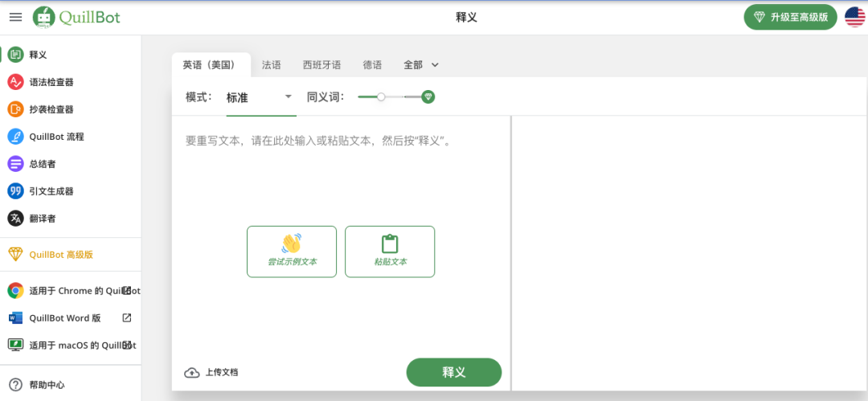Viewport: 868px width, 401px height.
Task: Open 翻译者 translator icon
Action: tap(15, 219)
